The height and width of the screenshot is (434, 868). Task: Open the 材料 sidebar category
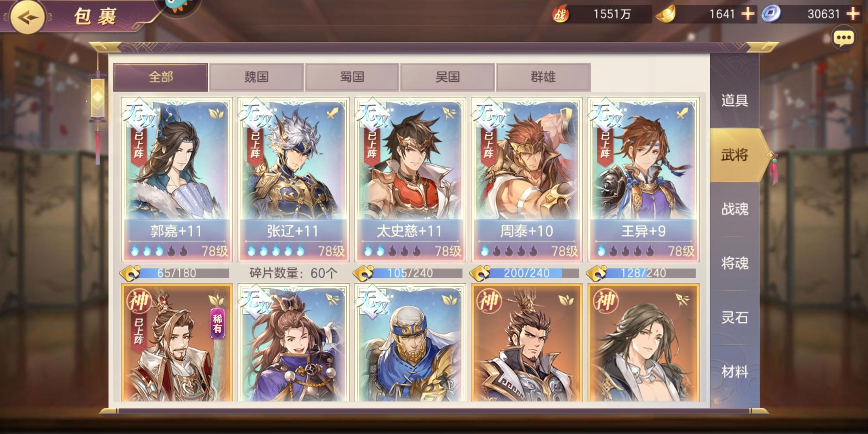[735, 372]
